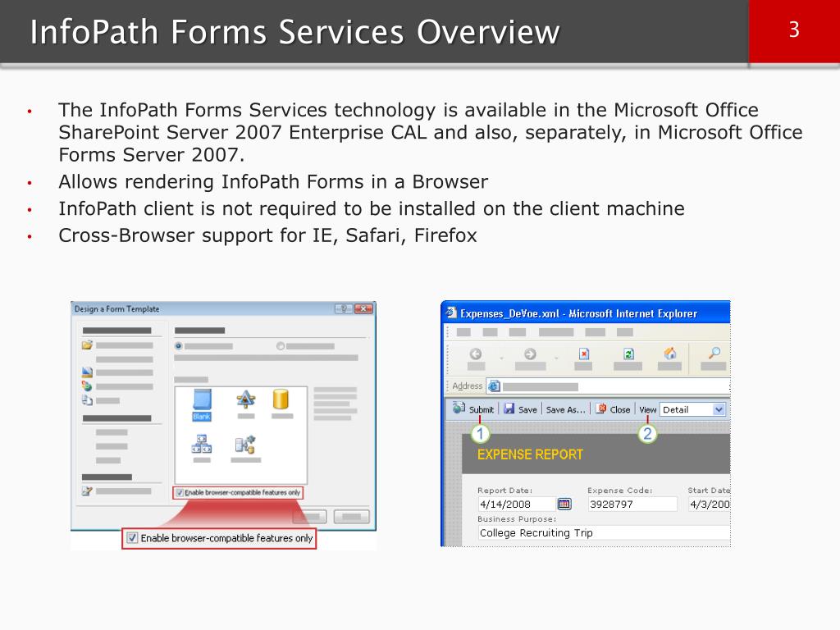Click Close on the form toolbar

(614, 409)
